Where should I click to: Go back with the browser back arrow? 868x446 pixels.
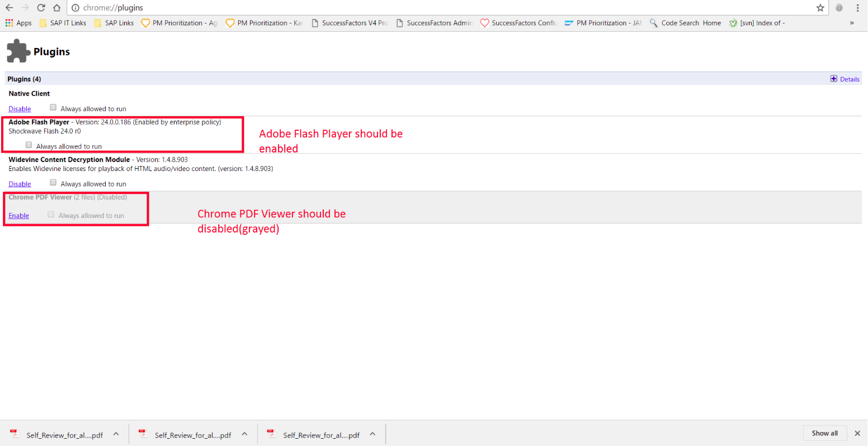pos(9,8)
